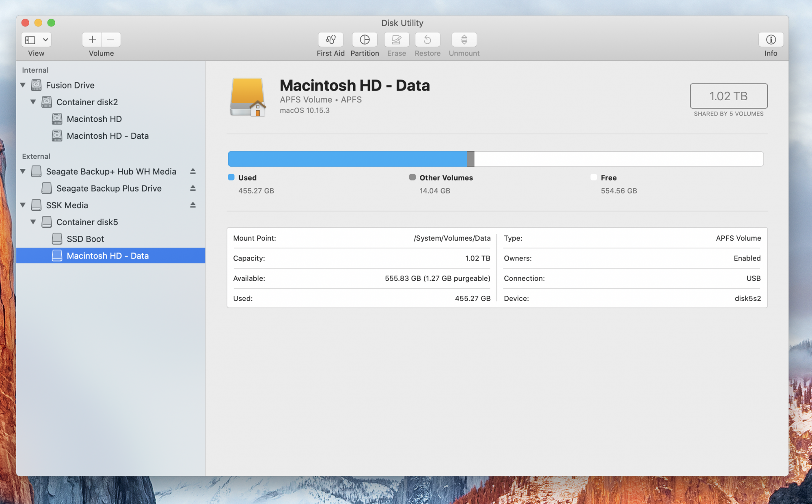Eject the SSK Media disk
The height and width of the screenshot is (504, 812).
pyautogui.click(x=193, y=205)
